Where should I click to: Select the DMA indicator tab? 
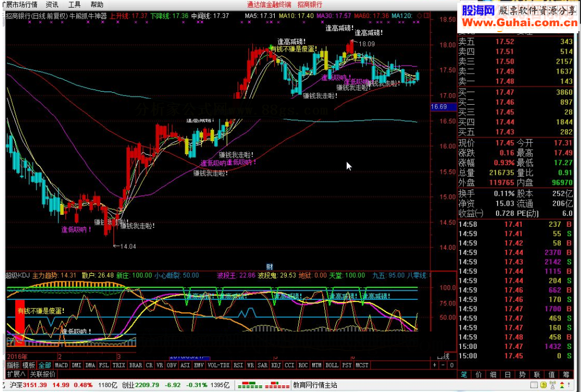pos(90,365)
